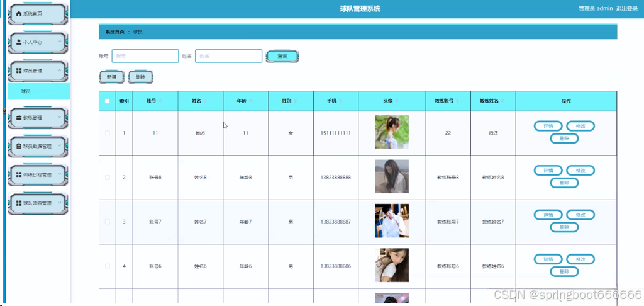The image size is (644, 306).
Task: Click the 姓名6 table cell
Action: (201, 266)
